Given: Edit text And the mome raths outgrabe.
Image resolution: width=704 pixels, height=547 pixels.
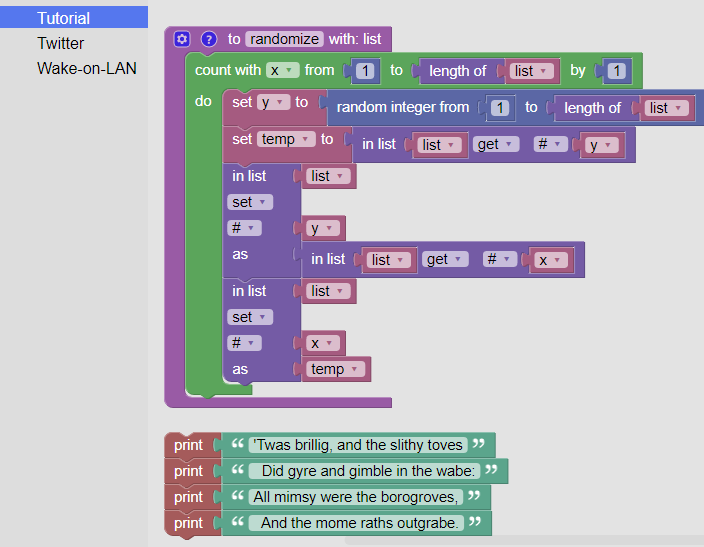Looking at the screenshot, I should (356, 523).
